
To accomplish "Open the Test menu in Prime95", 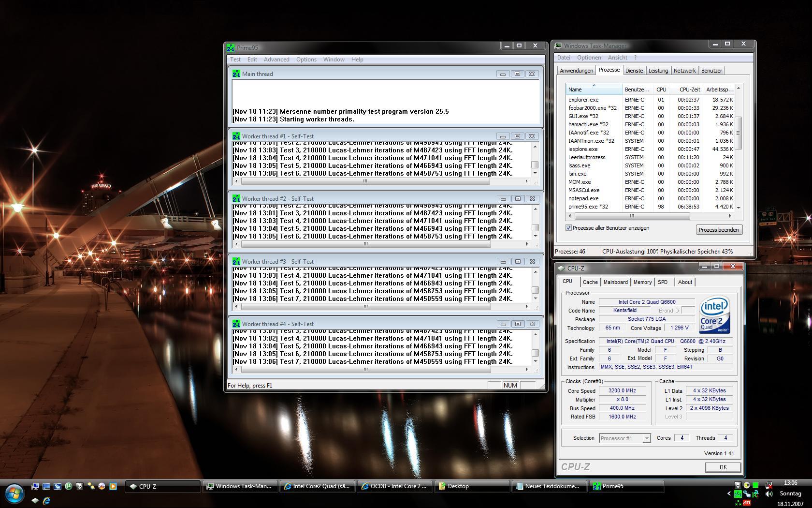I will (x=235, y=60).
